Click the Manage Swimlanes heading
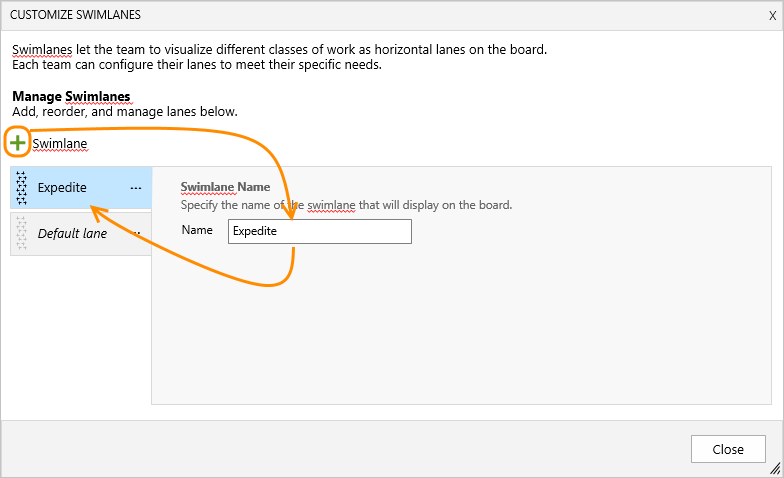The width and height of the screenshot is (784, 478). click(x=72, y=96)
